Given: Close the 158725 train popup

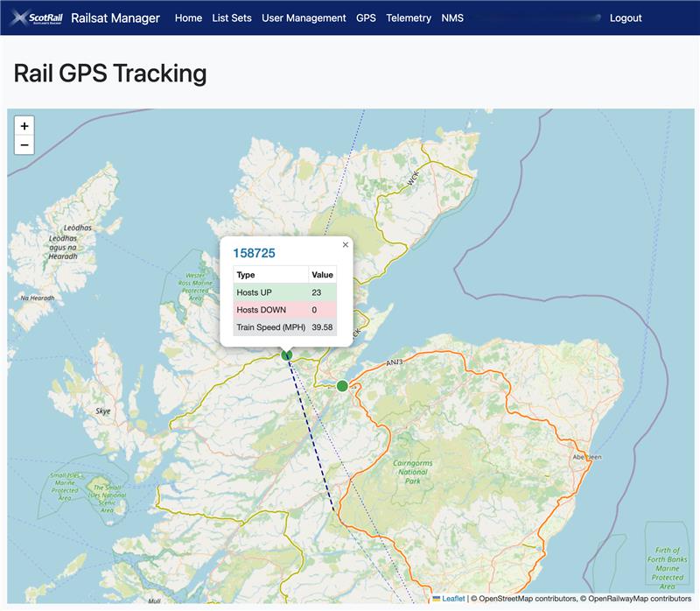Looking at the screenshot, I should [x=345, y=245].
